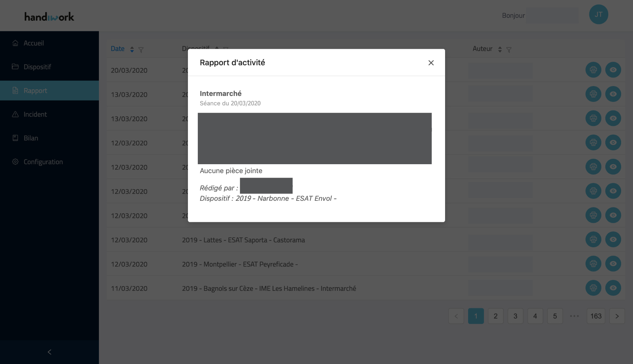Open the Auteur column filter
Image resolution: width=633 pixels, height=364 pixels.
point(509,50)
